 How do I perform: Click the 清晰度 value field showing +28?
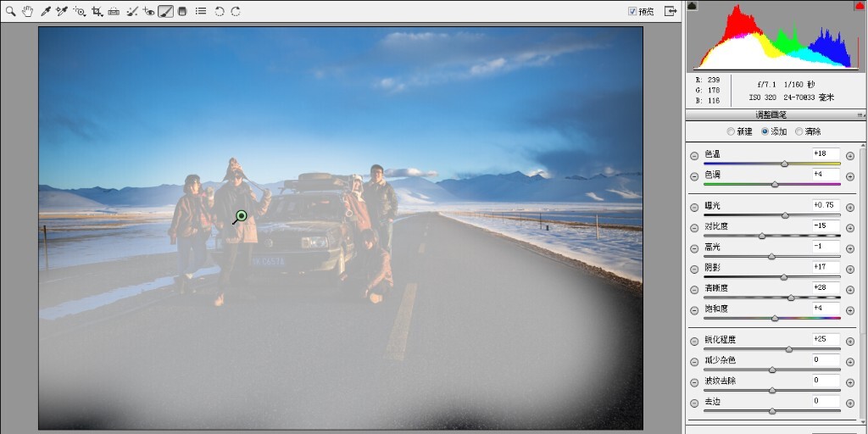(x=826, y=288)
